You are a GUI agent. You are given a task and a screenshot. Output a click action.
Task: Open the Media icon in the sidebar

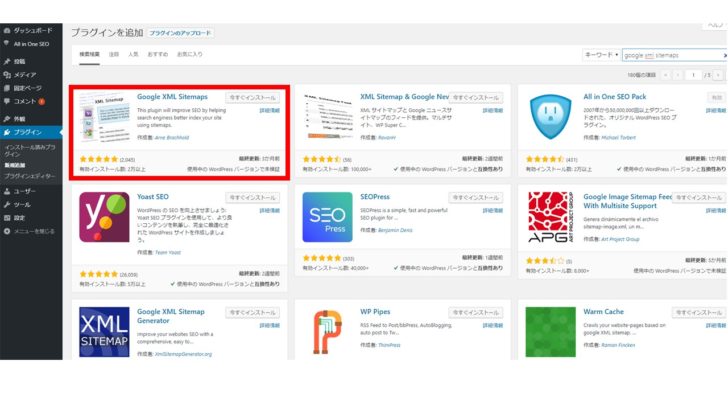pyautogui.click(x=7, y=75)
